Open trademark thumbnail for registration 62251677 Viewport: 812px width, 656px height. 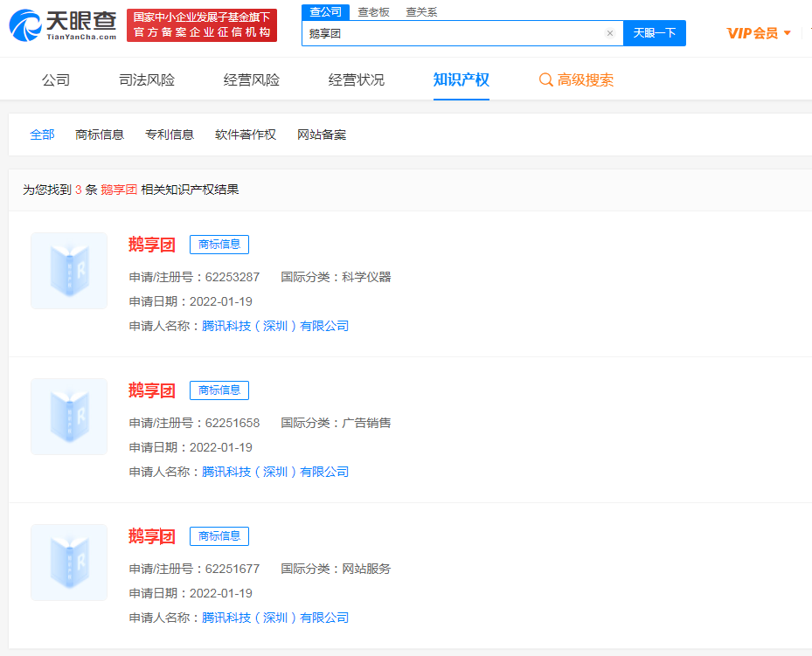pos(69,562)
